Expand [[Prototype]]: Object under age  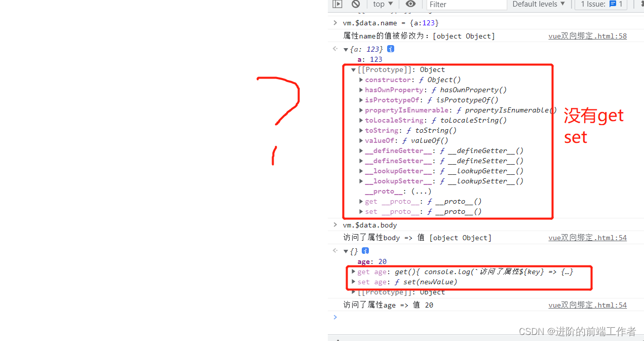(354, 292)
